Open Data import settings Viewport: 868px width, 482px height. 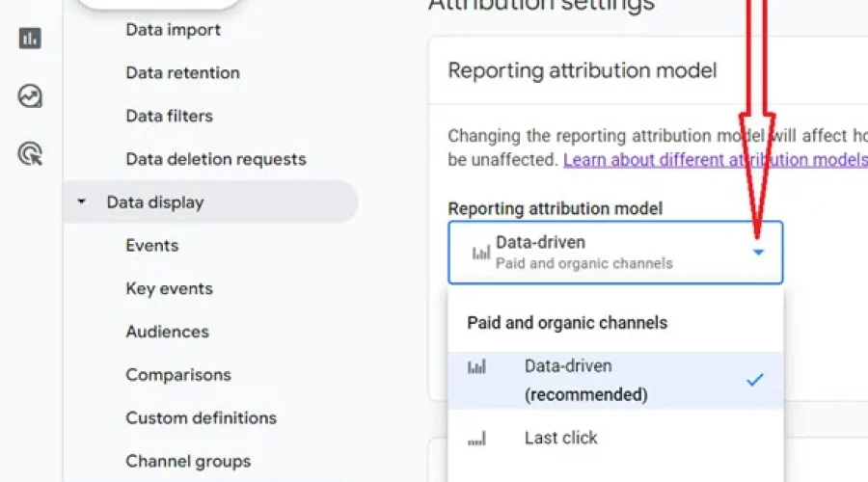coord(173,30)
